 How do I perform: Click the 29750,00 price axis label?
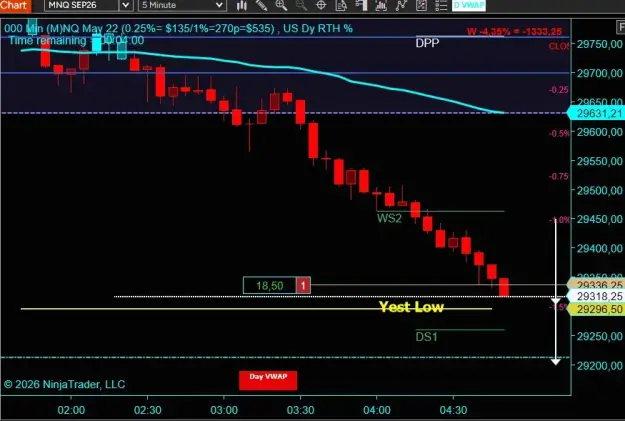tap(599, 44)
